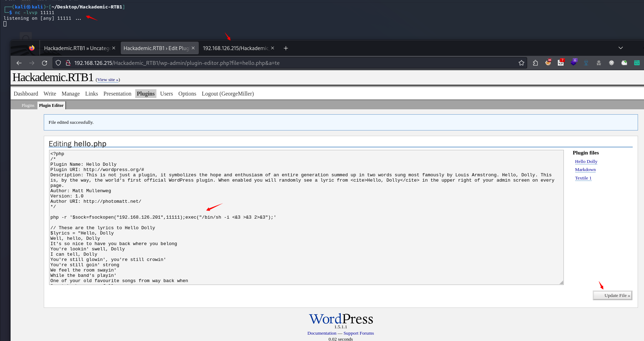Reload the current page
Viewport: 644px width, 341px height.
click(x=44, y=63)
